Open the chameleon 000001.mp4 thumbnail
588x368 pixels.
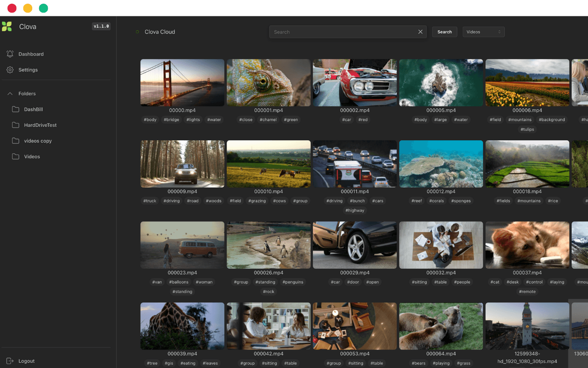269,83
